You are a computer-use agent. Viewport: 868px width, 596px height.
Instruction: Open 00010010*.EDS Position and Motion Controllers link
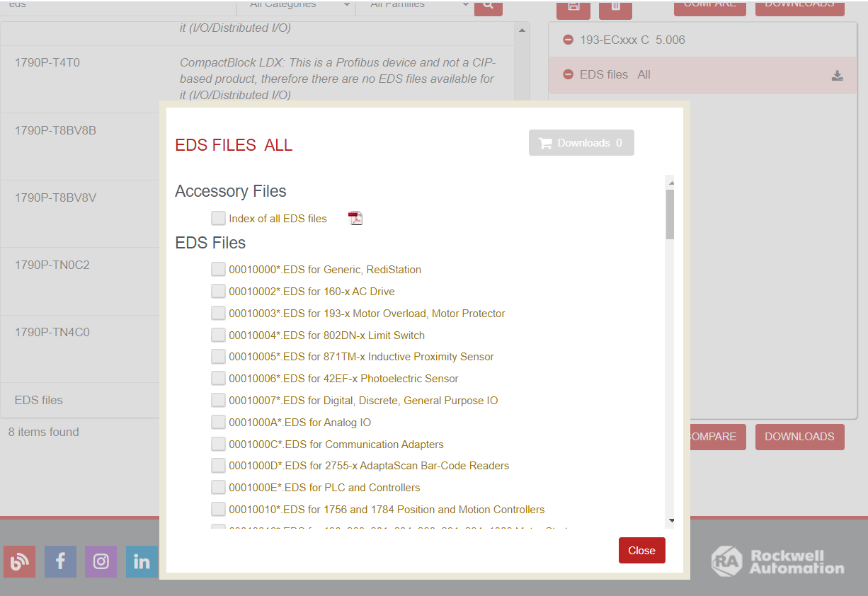tap(387, 510)
